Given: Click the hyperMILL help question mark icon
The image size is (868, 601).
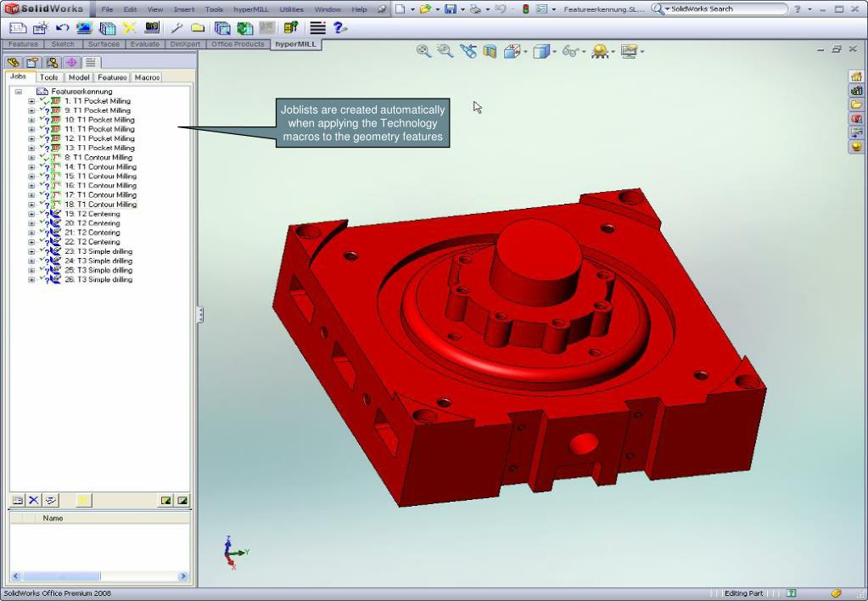Looking at the screenshot, I should (339, 28).
